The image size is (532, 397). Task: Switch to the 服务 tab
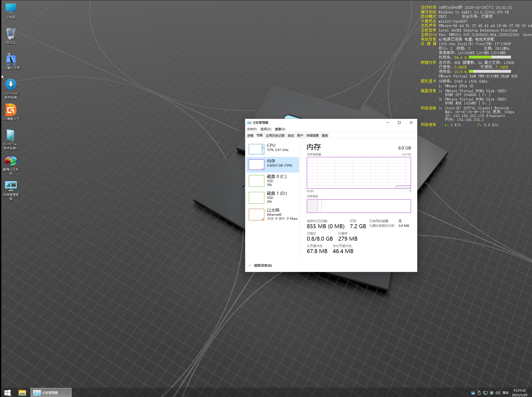tap(325, 135)
